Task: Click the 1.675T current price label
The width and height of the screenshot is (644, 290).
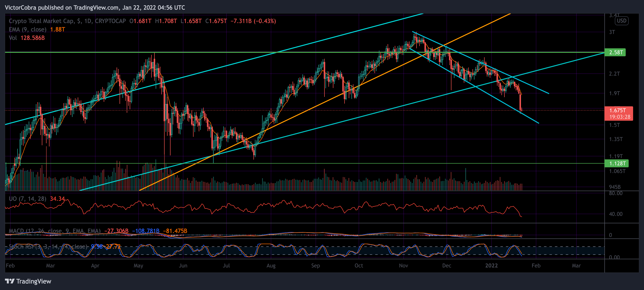Action: click(x=618, y=110)
